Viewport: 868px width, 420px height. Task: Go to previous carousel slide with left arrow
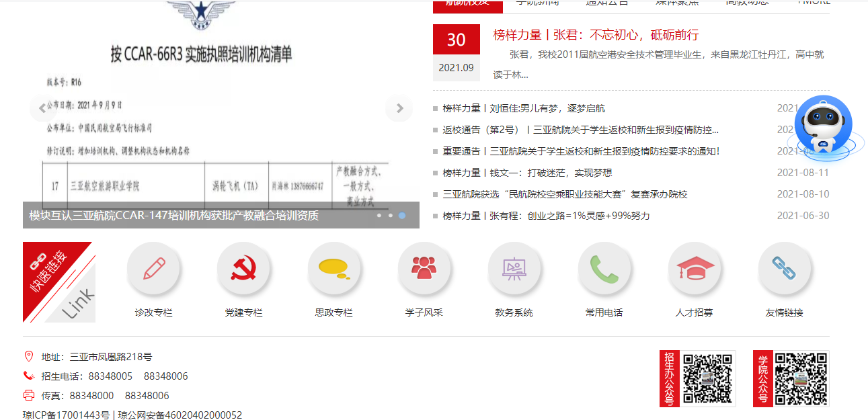tap(42, 108)
